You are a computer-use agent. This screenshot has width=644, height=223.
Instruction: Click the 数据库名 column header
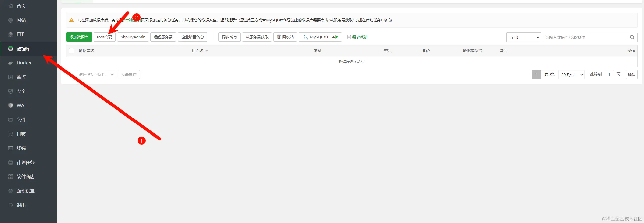tap(86, 51)
